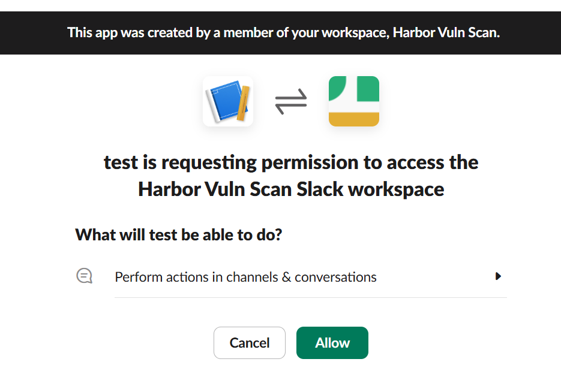Screen dimensions: 561x392
Task: Click the exchange arrows between the logos
Action: point(291,101)
